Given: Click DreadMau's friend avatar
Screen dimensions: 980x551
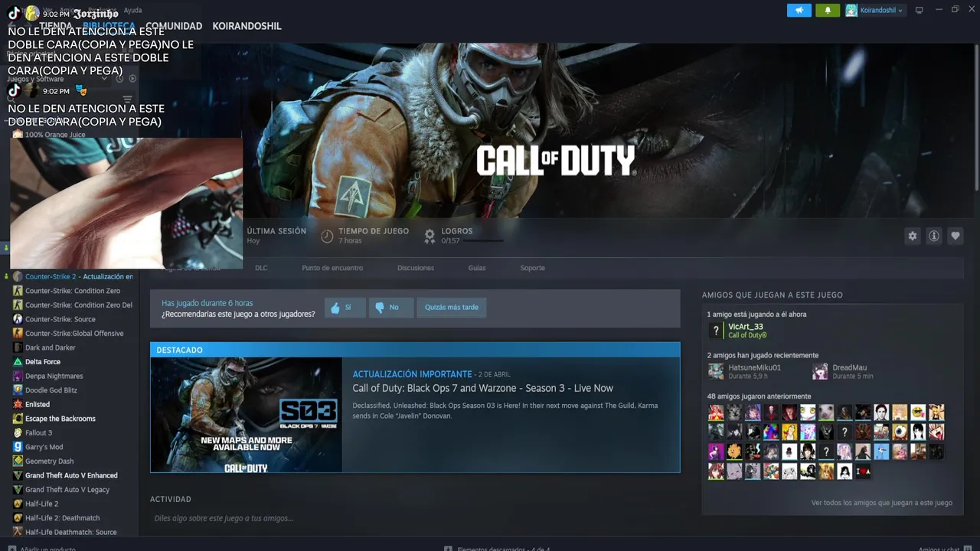Looking at the screenshot, I should coord(820,371).
